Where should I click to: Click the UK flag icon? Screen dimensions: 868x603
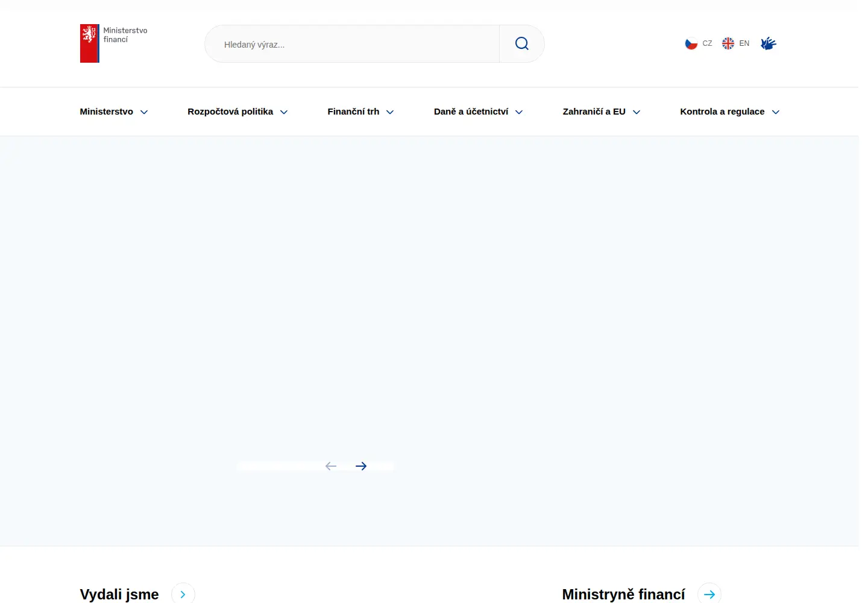[x=728, y=43]
